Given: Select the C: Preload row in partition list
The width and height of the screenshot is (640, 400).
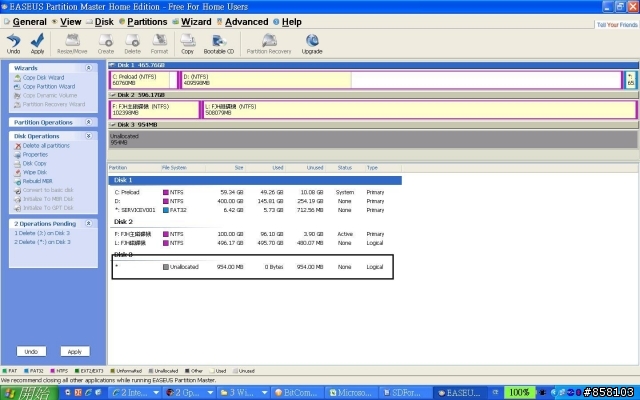Looking at the screenshot, I should pyautogui.click(x=255, y=192).
